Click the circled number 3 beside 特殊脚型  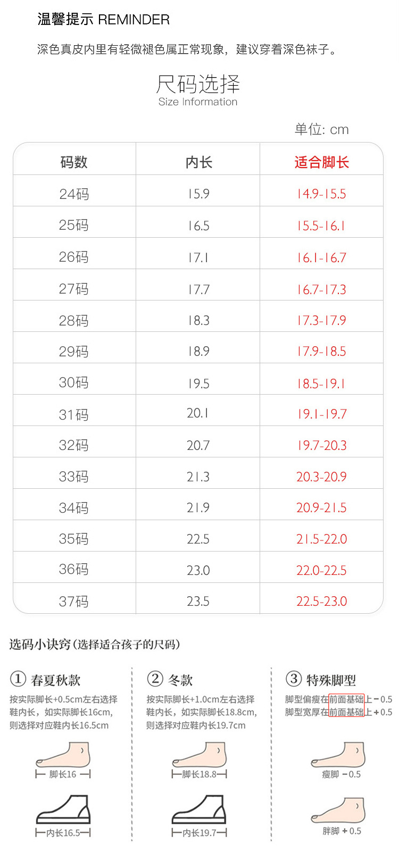coord(294,679)
